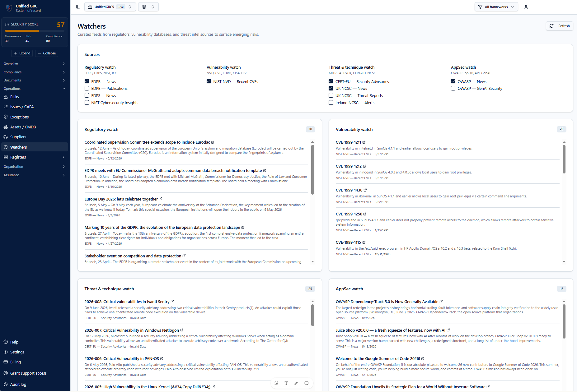Enable UK NCSC — Threat Reports source
The width and height of the screenshot is (577, 392).
point(331,95)
